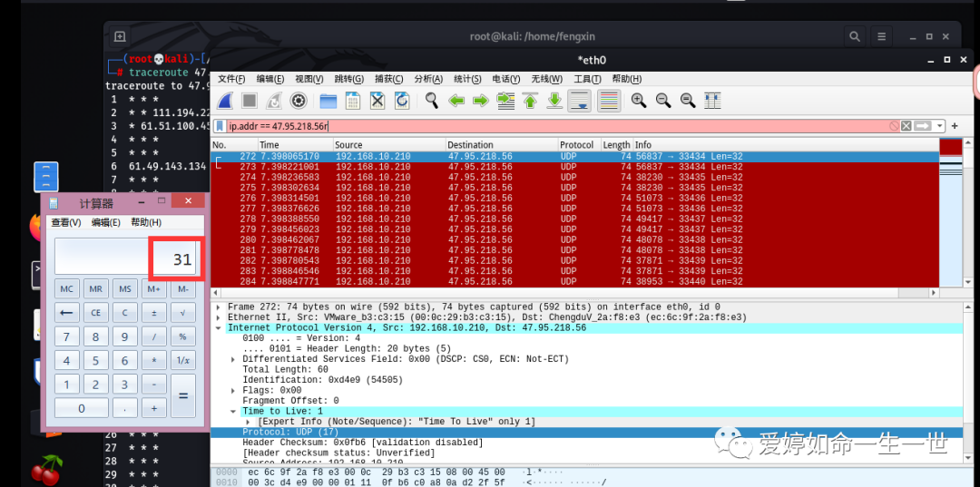Expand Differentiated Services Field node
Viewport: 980px width, 487px height.
[x=233, y=359]
